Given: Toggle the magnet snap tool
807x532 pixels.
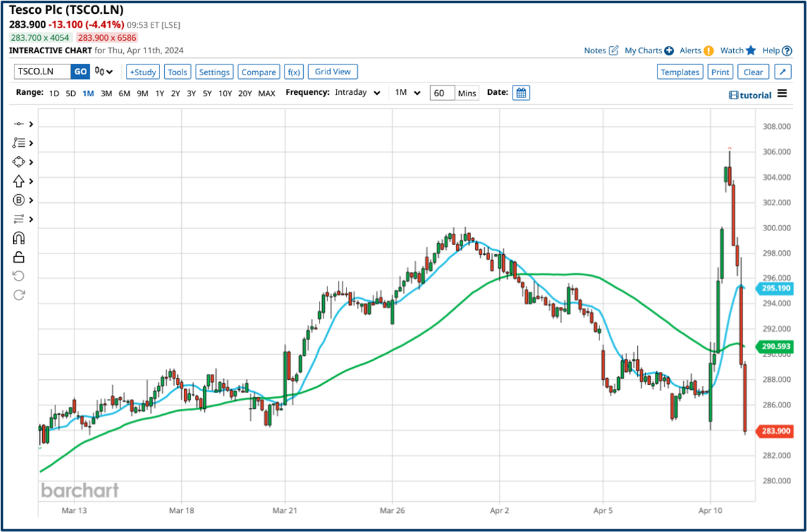Looking at the screenshot, I should coord(18,238).
